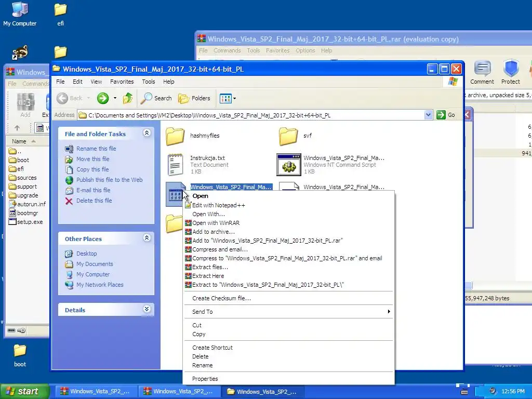Click Rename this file task

click(x=96, y=149)
